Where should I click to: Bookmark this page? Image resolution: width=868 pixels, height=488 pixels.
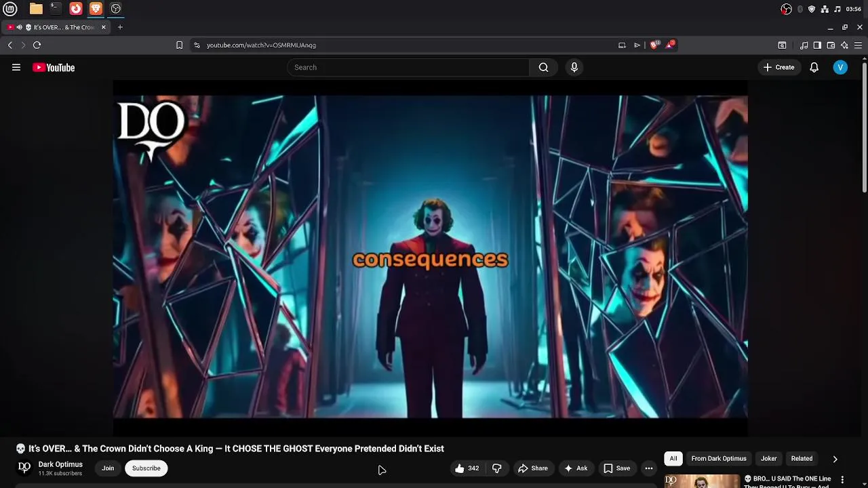point(179,45)
